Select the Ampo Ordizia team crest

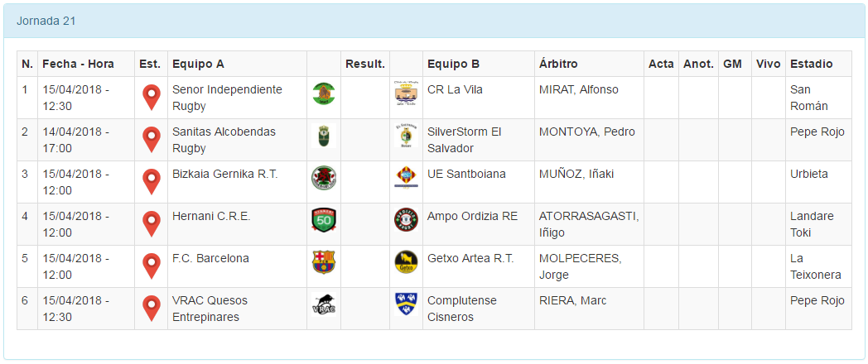[406, 220]
